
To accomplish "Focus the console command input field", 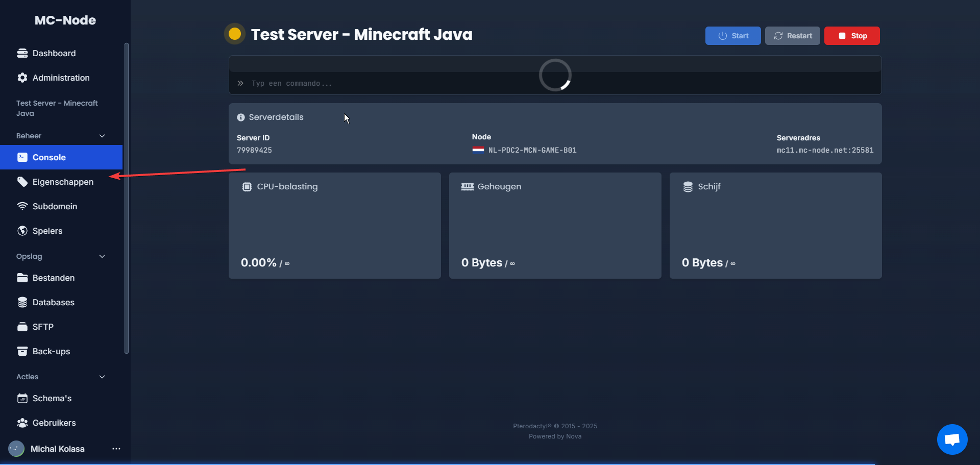I will [x=555, y=83].
